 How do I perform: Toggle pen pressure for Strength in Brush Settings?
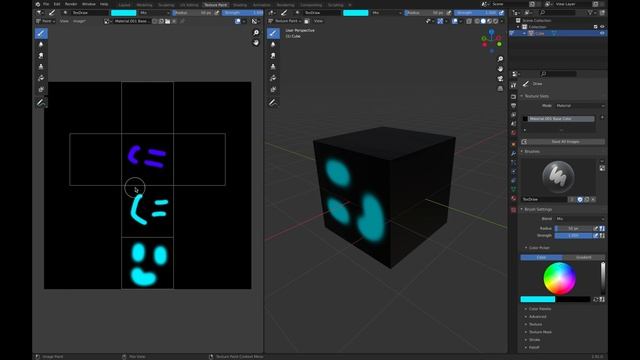coord(596,236)
